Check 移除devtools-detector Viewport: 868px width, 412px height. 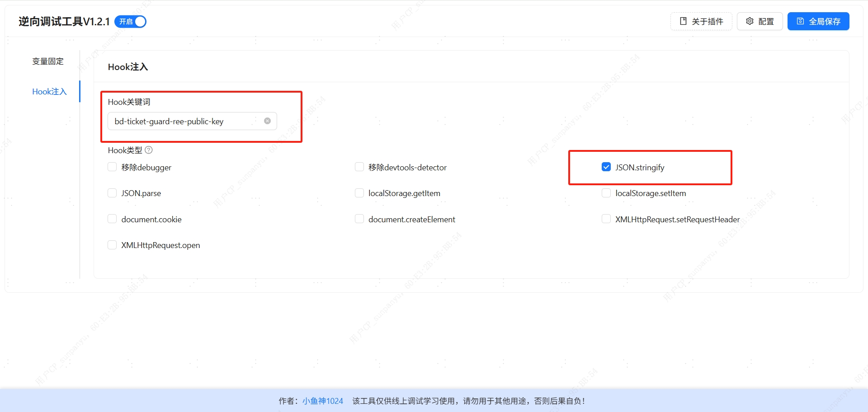point(359,167)
